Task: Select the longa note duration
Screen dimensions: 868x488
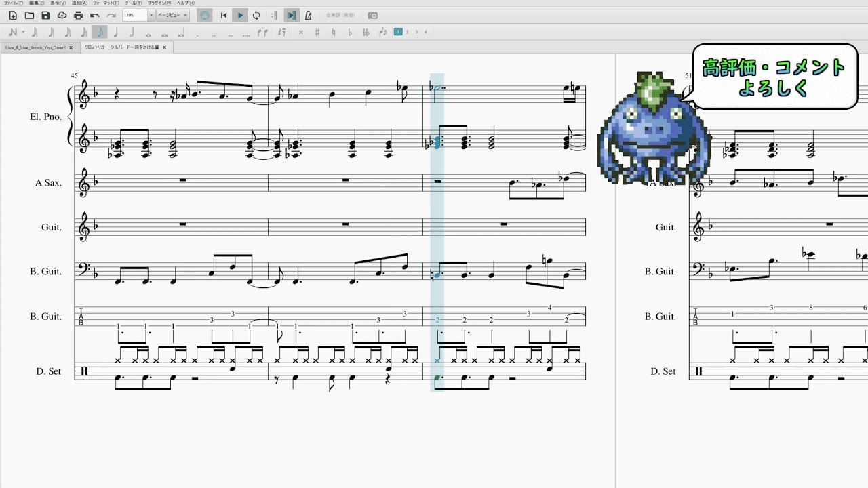Action: 181,32
